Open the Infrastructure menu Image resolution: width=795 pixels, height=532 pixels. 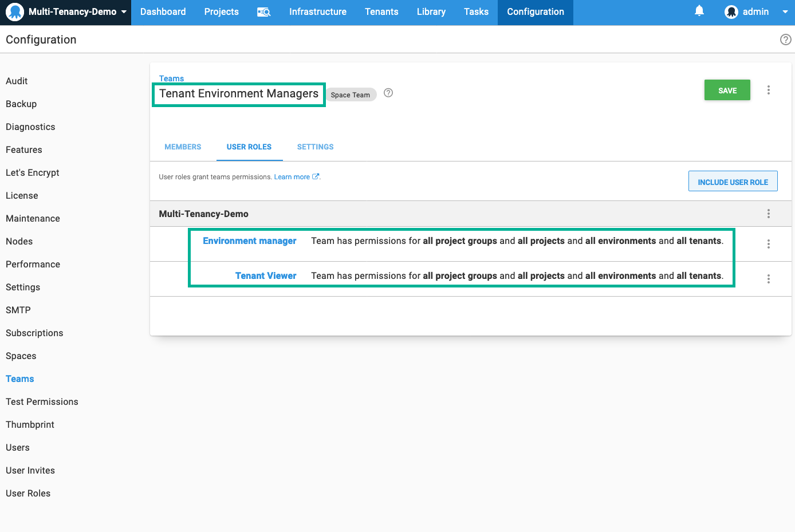317,12
